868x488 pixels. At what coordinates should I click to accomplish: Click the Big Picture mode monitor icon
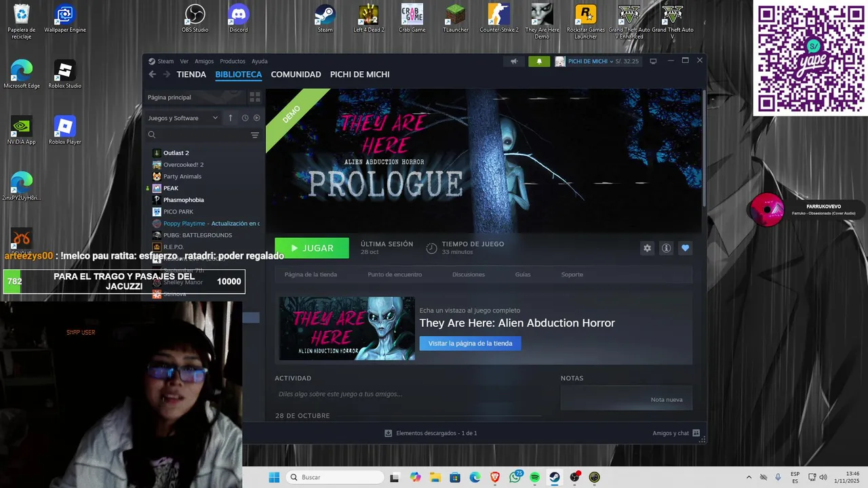[653, 61]
